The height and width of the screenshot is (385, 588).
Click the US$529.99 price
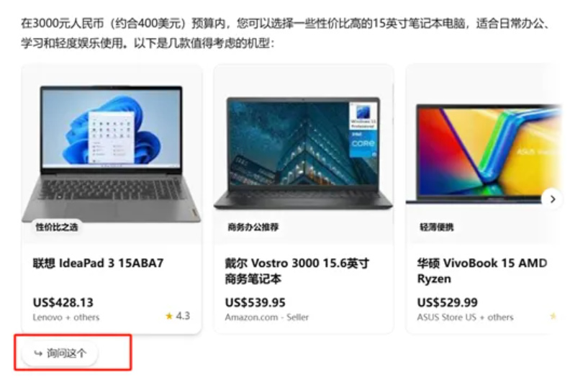coord(448,302)
